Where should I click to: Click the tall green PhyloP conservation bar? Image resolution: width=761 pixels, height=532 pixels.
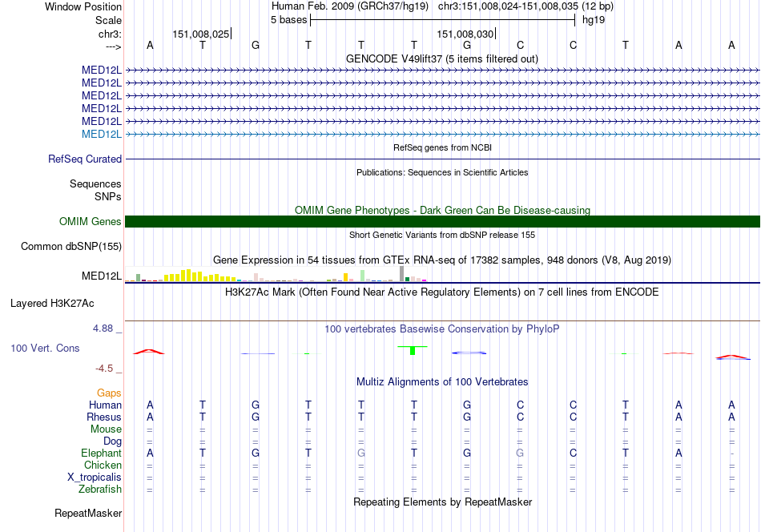coord(413,350)
